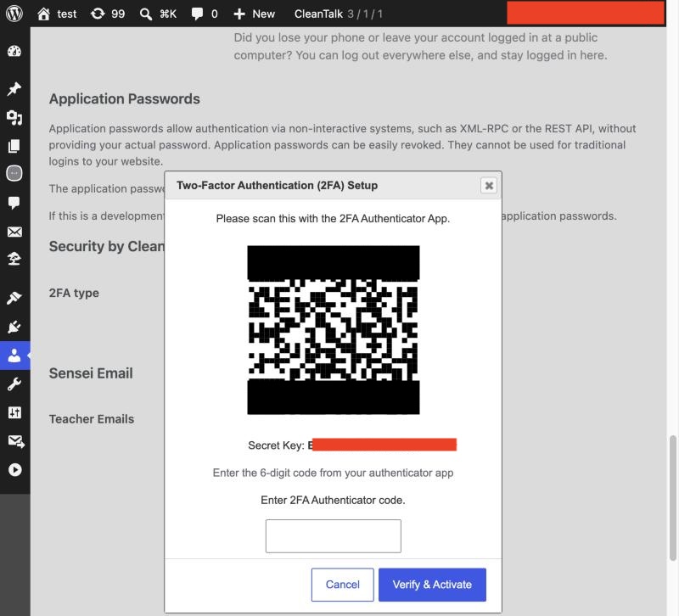Screen dimensions: 679x616
Task: Click the Application Passwords heading
Action: (124, 99)
